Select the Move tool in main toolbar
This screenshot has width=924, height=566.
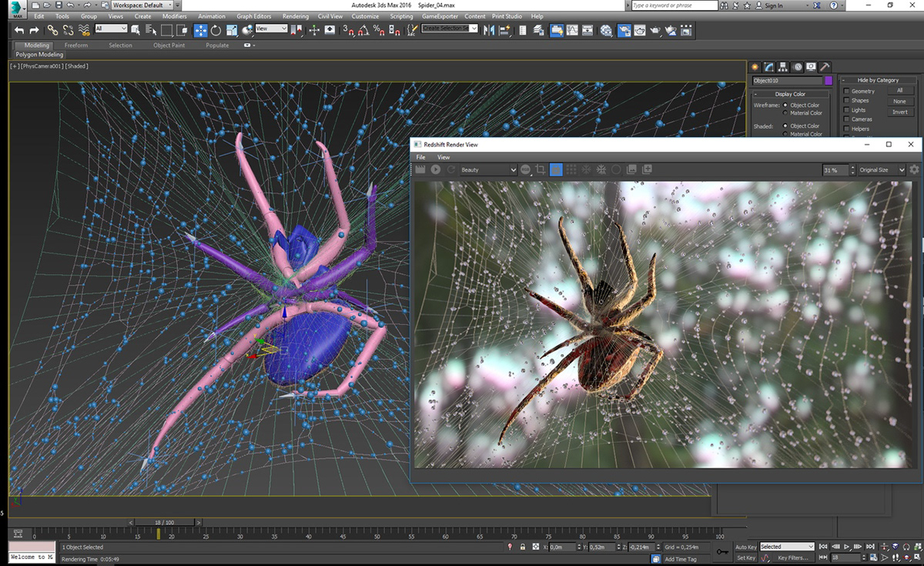click(x=200, y=30)
